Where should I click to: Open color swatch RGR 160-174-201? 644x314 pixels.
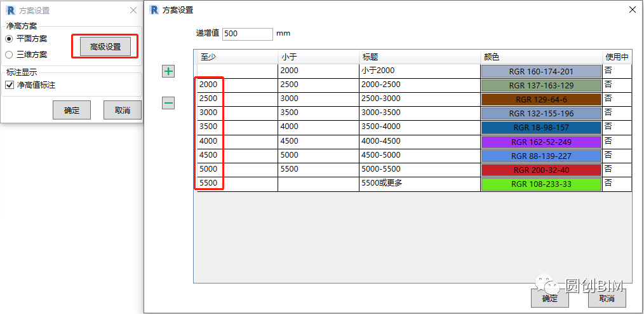pos(541,72)
